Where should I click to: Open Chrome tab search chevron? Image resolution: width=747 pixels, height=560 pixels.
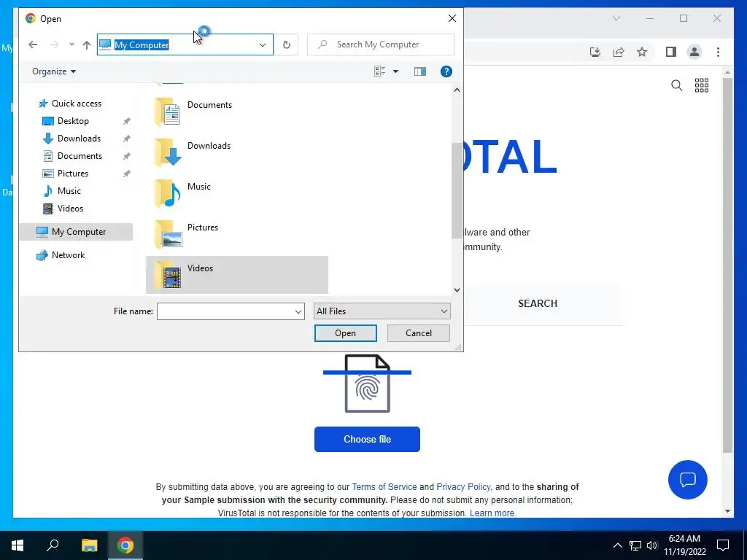[616, 18]
